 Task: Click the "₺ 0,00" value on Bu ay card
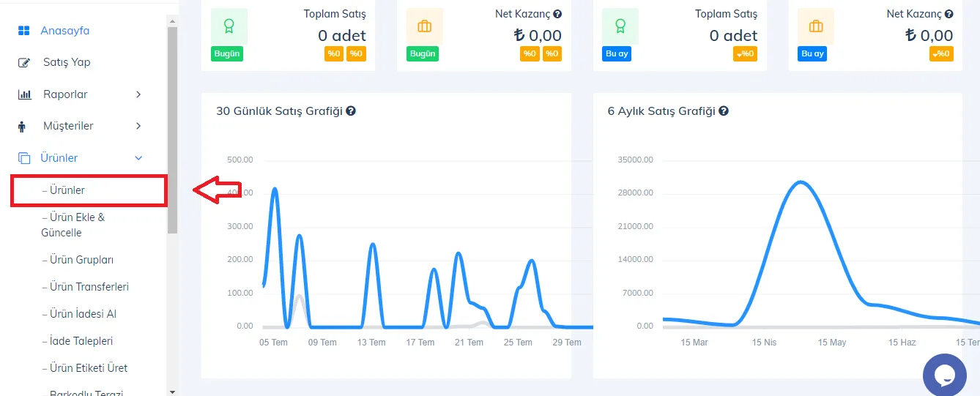pyautogui.click(x=929, y=35)
